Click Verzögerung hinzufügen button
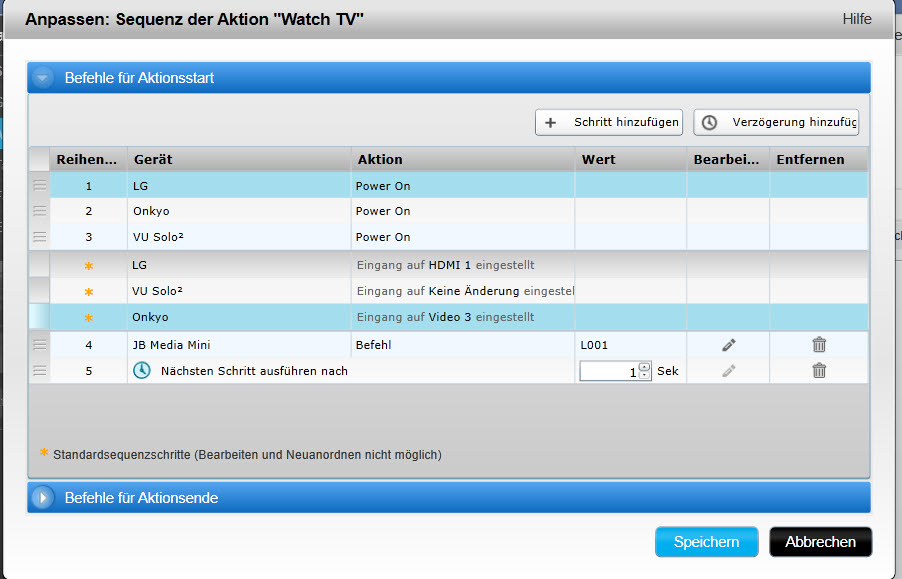 [776, 122]
